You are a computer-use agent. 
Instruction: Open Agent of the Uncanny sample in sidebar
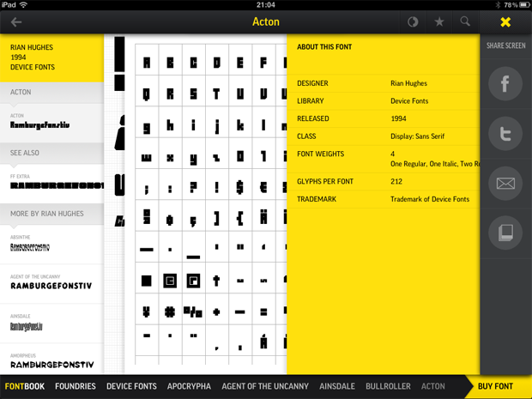51,284
